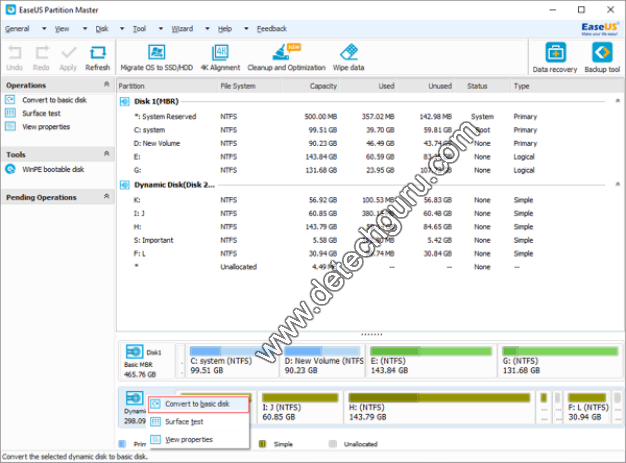Sort by Unused column header
The height and width of the screenshot is (463, 626).
(426, 86)
